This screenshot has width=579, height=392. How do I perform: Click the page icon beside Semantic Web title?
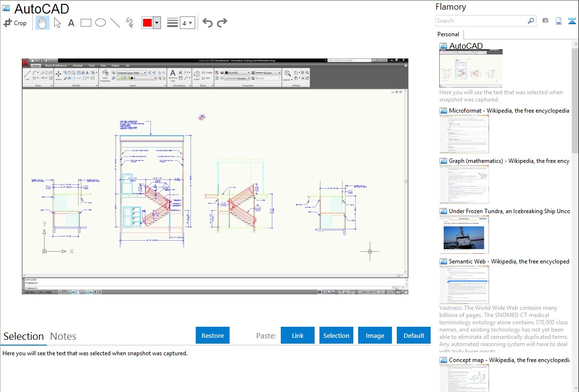coord(443,261)
